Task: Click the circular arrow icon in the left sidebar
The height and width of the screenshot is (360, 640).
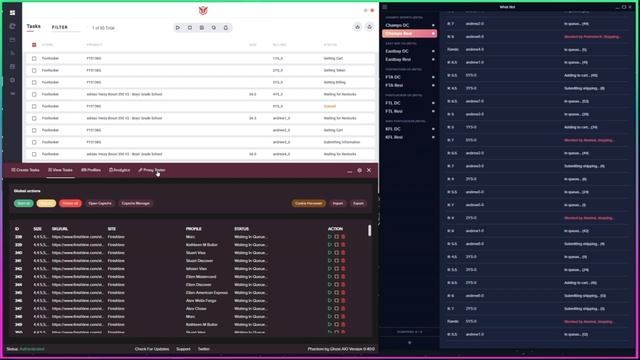Action: (x=12, y=26)
